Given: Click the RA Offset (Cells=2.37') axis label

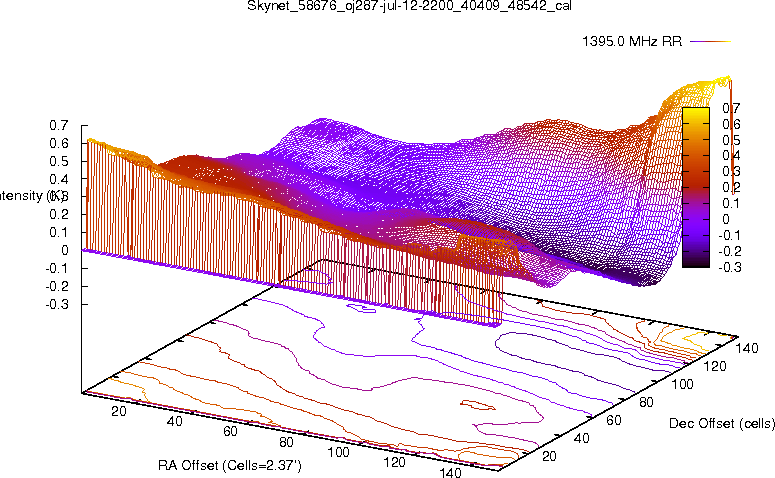Looking at the screenshot, I should coord(230,465).
